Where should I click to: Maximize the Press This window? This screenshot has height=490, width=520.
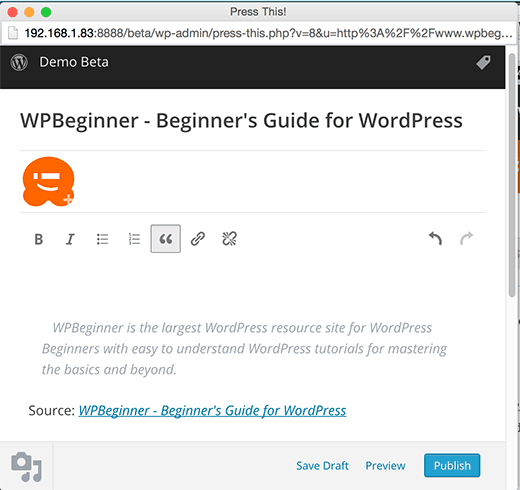click(x=46, y=12)
